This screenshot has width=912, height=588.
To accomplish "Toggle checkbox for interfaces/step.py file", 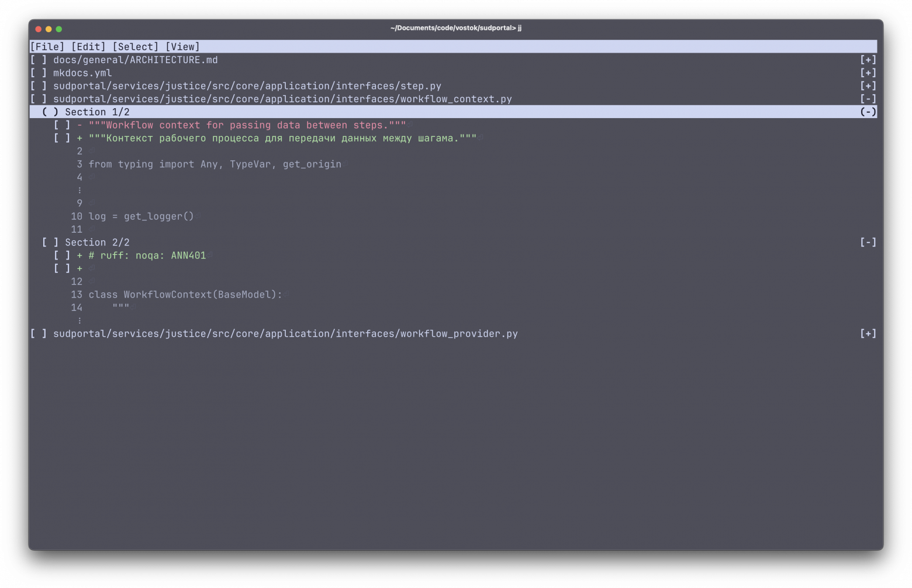I will [x=39, y=86].
